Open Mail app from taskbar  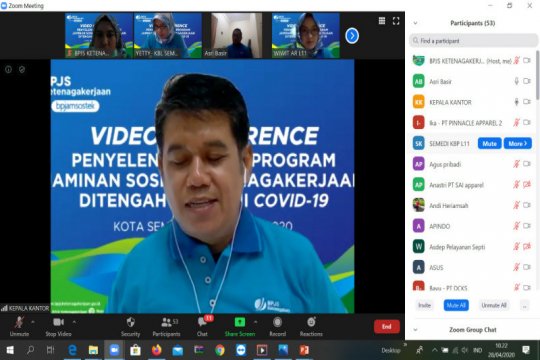[178, 350]
